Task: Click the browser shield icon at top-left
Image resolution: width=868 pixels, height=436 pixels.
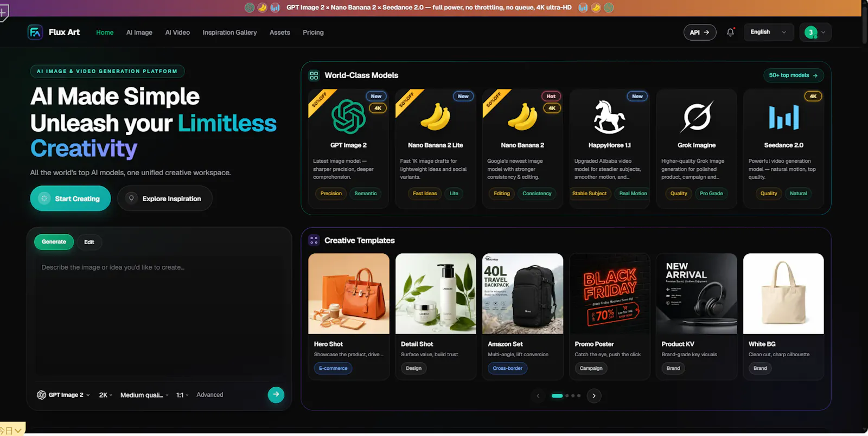Action: pyautogui.click(x=4, y=12)
